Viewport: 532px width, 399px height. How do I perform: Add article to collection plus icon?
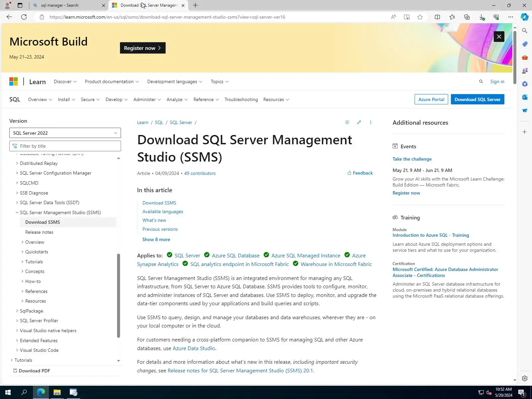pyautogui.click(x=347, y=122)
